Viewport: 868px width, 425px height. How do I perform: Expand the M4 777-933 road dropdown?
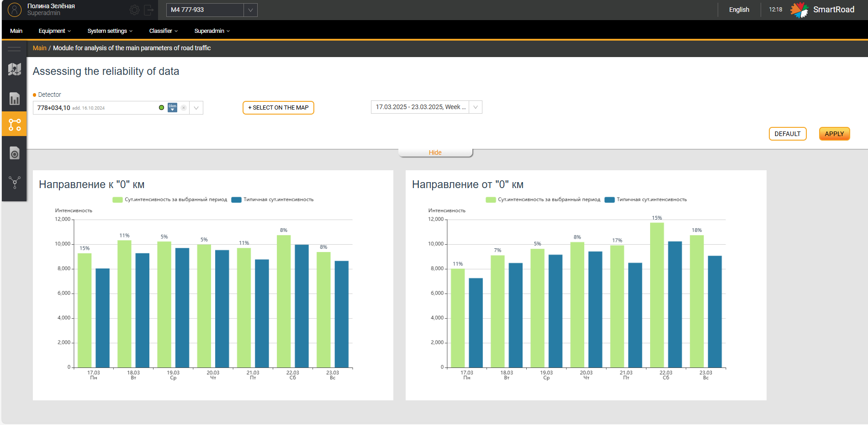(x=250, y=10)
